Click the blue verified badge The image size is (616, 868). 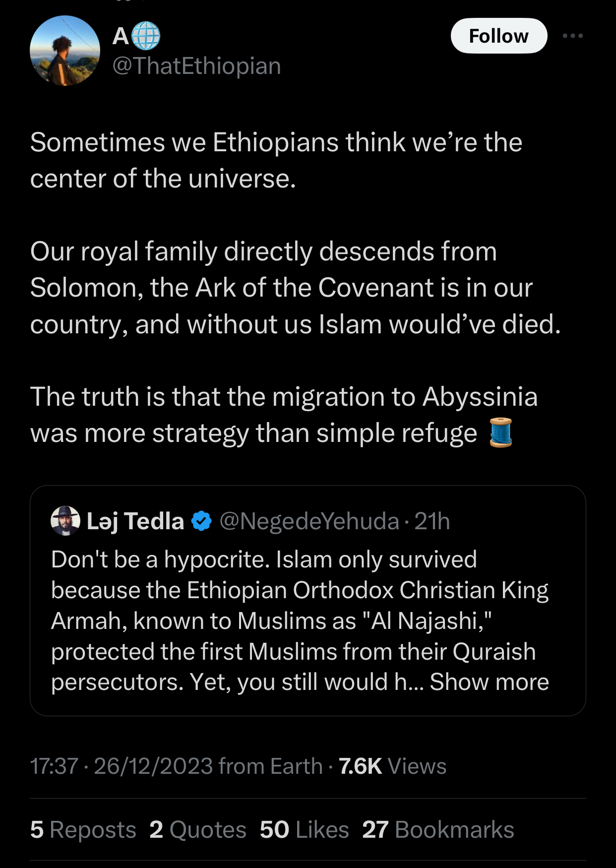[x=201, y=521]
